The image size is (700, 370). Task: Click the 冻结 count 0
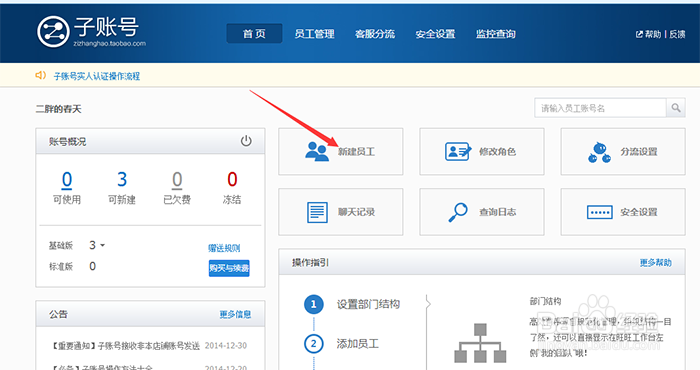point(232,179)
